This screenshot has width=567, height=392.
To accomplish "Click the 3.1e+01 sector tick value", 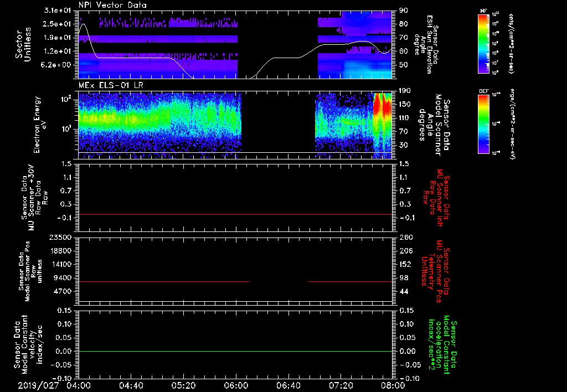I will pos(57,11).
